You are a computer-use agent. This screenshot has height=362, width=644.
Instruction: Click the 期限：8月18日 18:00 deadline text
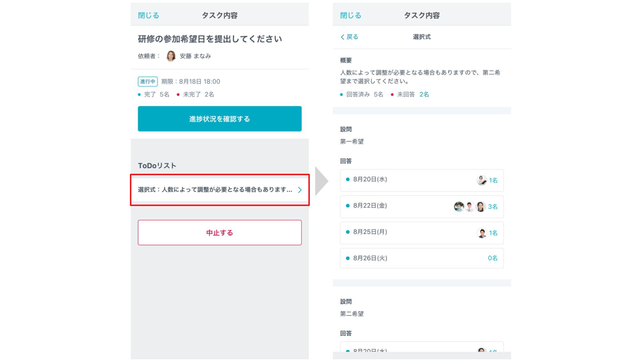tap(191, 81)
